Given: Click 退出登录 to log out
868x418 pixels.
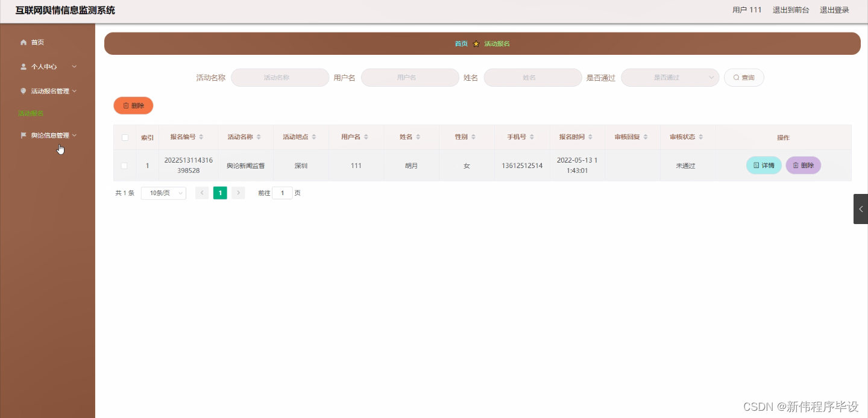Looking at the screenshot, I should pos(834,10).
